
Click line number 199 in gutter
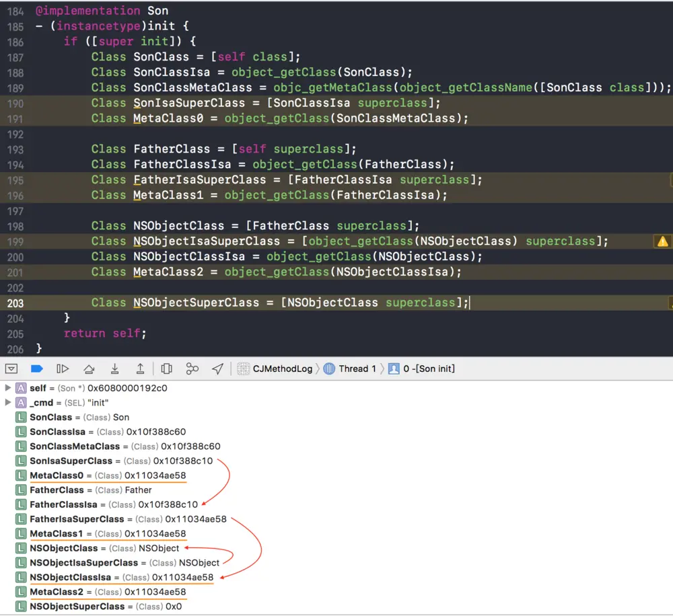15,241
